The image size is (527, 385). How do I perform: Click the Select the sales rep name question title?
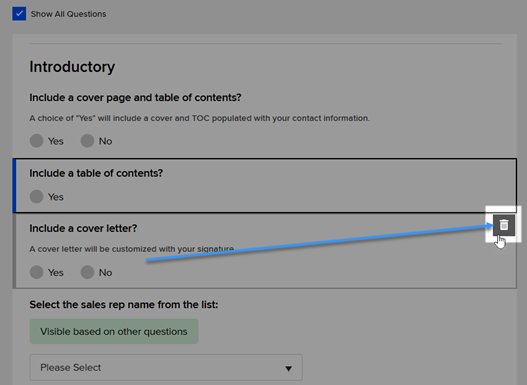click(124, 305)
